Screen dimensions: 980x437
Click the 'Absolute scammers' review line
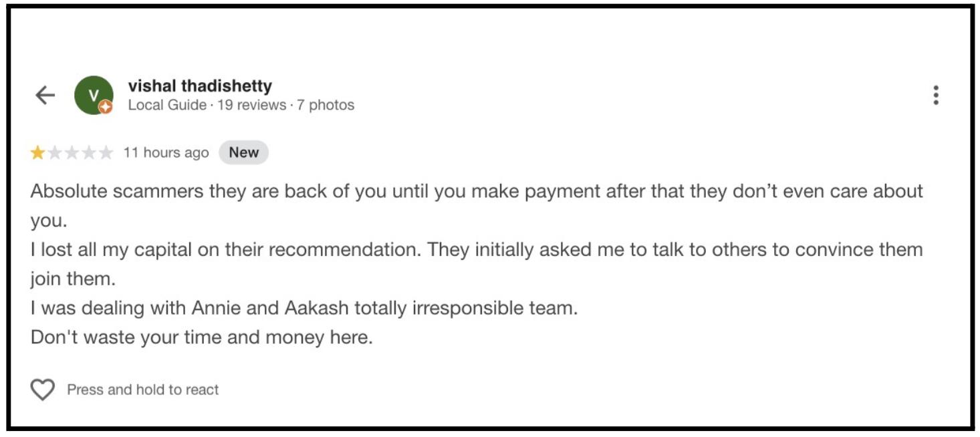pyautogui.click(x=476, y=191)
